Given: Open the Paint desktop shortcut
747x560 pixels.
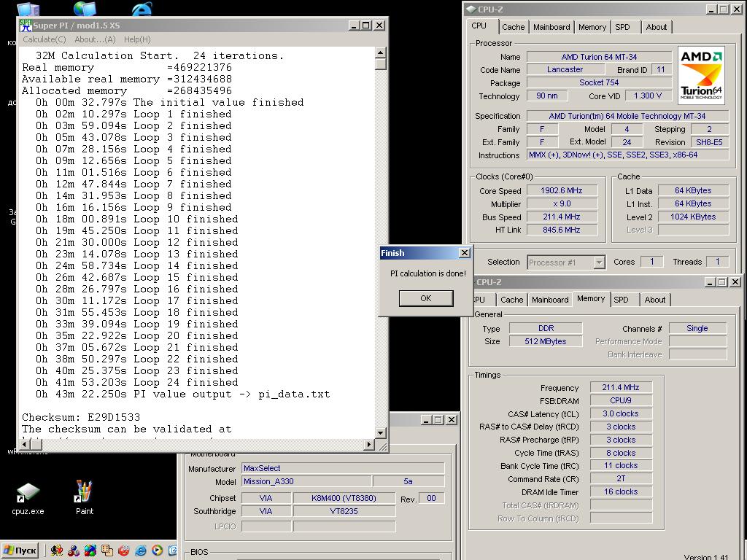Looking at the screenshot, I should click(85, 498).
